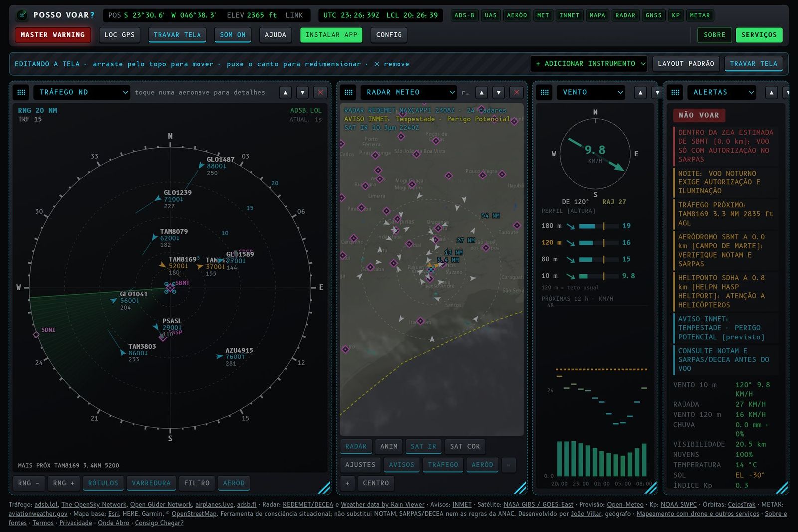The image size is (798, 532).
Task: Move Radar Meteo panel up with arrow
Action: pyautogui.click(x=481, y=92)
